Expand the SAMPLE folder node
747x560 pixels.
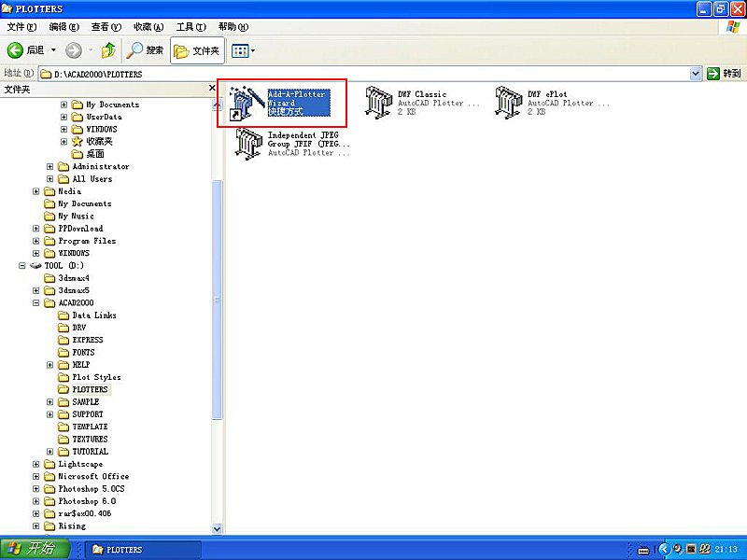[x=49, y=402]
